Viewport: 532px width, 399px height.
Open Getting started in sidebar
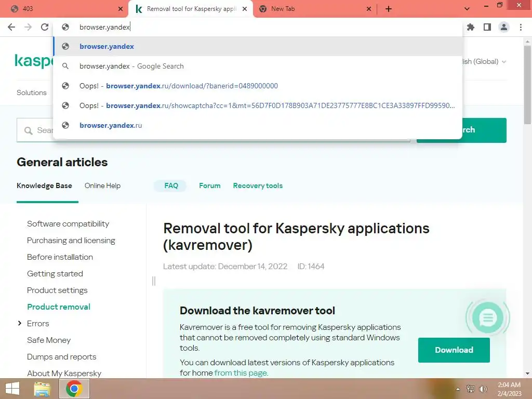(55, 273)
